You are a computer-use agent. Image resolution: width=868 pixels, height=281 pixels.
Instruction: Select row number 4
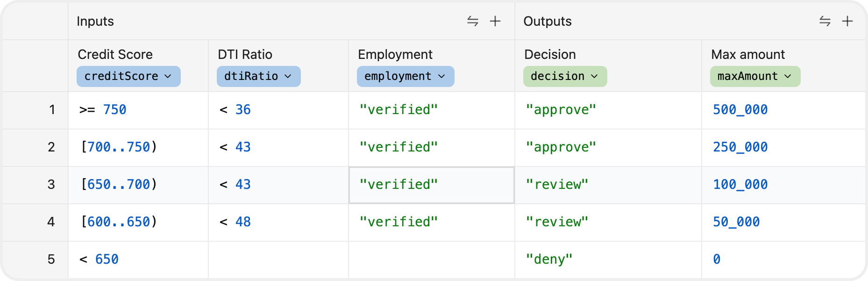pos(36,222)
